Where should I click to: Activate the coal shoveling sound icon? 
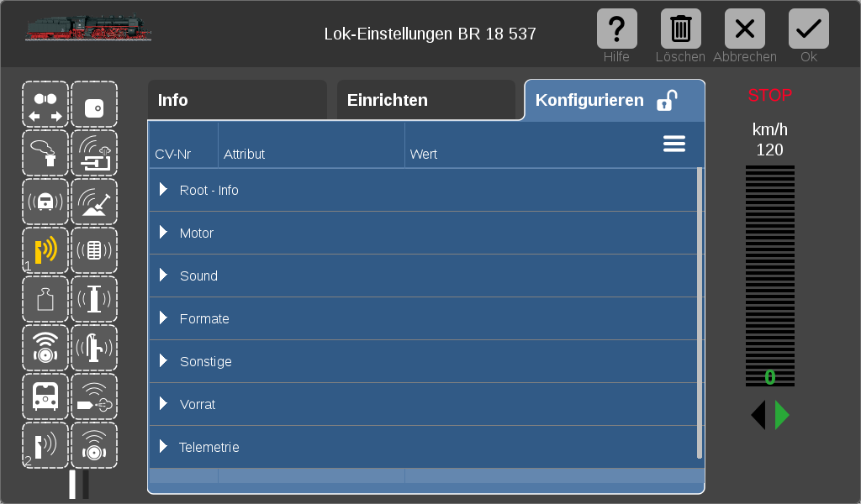[94, 202]
